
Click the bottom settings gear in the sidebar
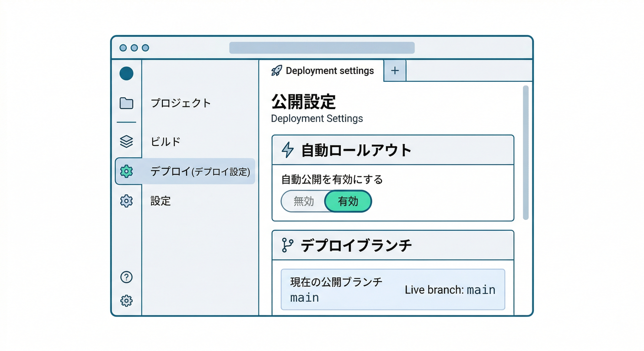pyautogui.click(x=126, y=301)
